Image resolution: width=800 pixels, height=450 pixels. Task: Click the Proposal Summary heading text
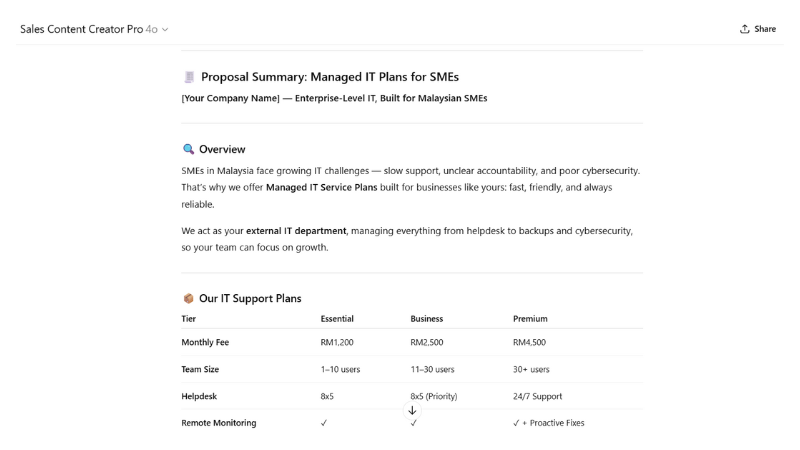coord(330,77)
